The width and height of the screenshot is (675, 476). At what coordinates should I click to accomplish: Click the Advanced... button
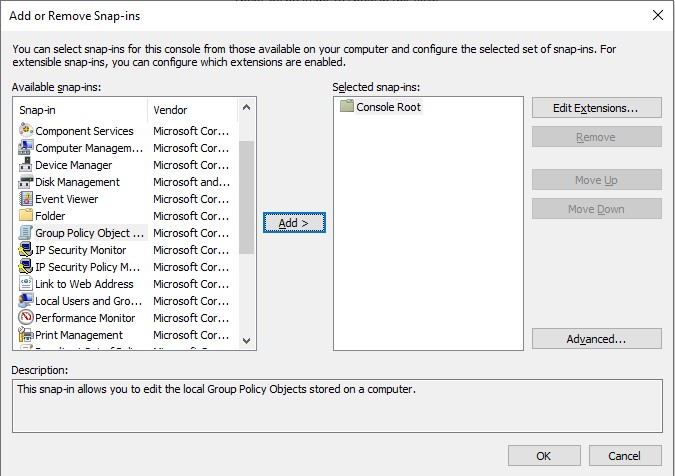click(x=596, y=339)
